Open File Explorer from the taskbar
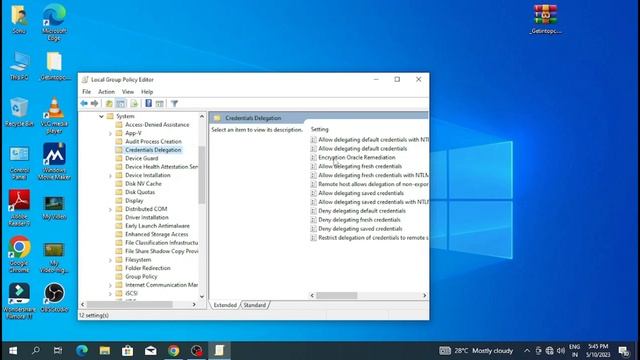Screen dimensions: 640x360 [105, 351]
